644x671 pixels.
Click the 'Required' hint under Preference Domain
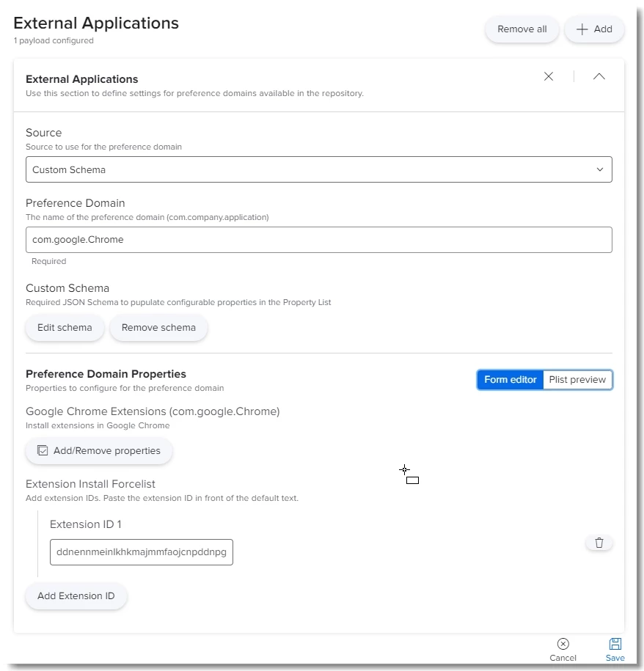pos(49,261)
